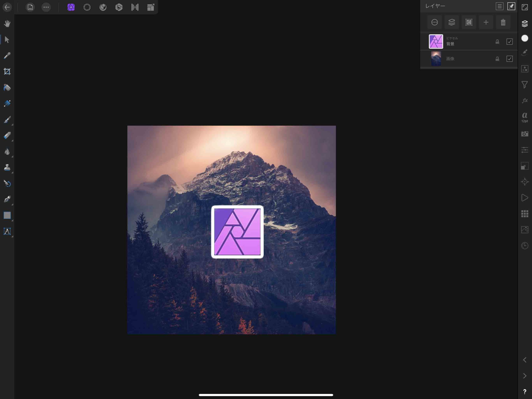This screenshot has height=399, width=532.
Task: Select the Clone stamp tool
Action: click(7, 168)
